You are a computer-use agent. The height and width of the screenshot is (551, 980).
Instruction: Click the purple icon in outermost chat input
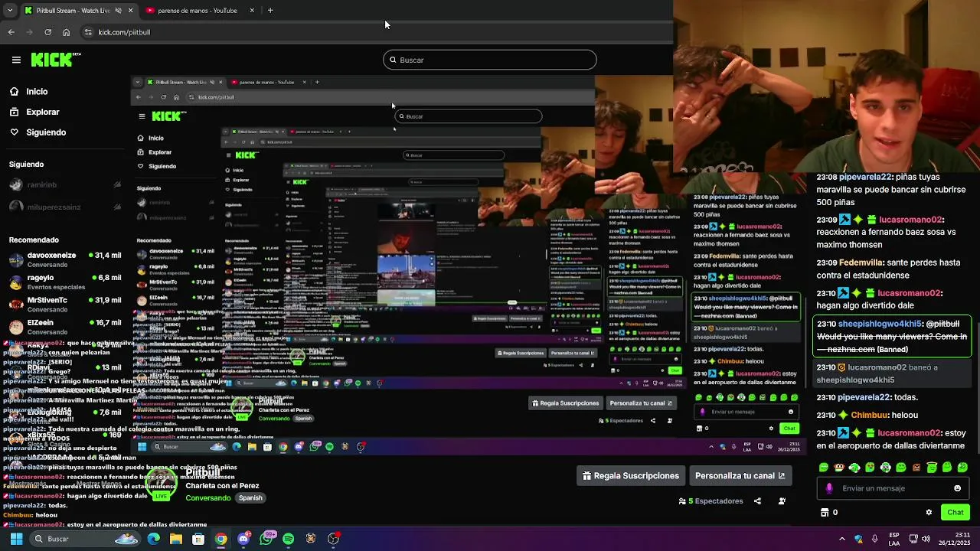[829, 488]
